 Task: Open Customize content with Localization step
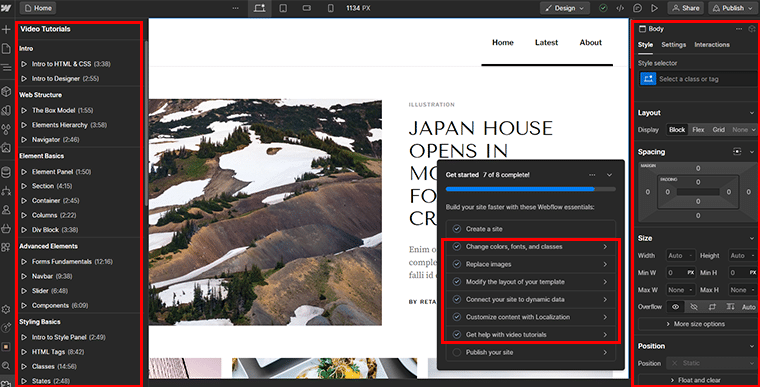[531, 317]
